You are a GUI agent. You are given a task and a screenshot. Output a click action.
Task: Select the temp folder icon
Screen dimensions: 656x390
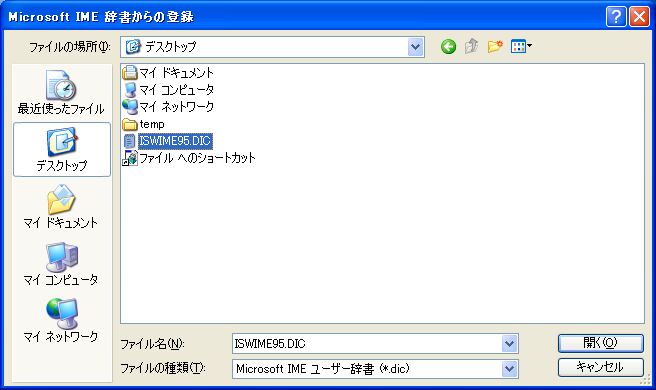pos(130,124)
